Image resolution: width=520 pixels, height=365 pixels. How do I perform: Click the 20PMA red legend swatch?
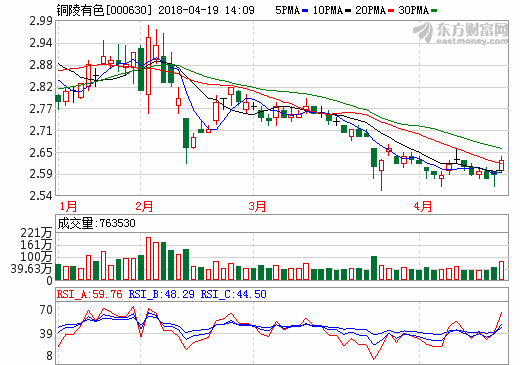[x=391, y=11]
